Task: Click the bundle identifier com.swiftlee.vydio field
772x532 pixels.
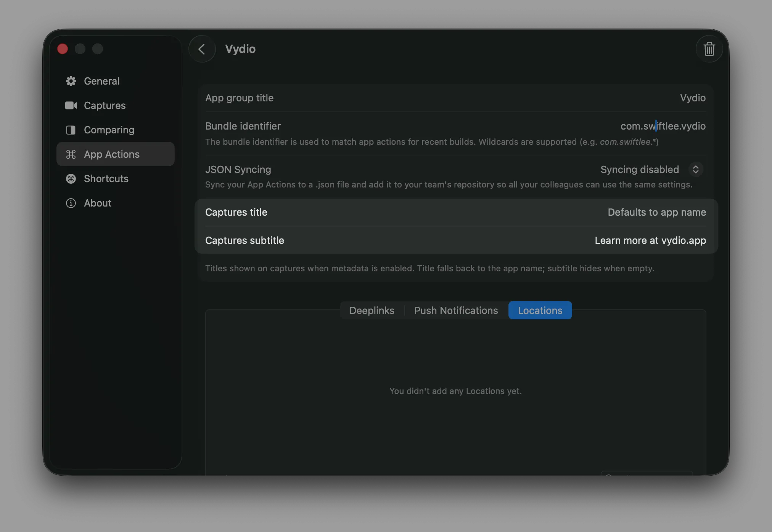Action: (x=663, y=126)
